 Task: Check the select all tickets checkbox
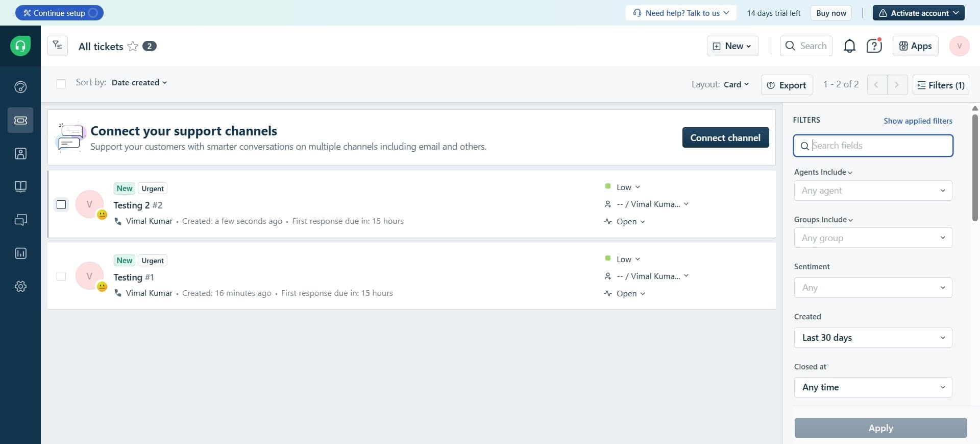click(x=61, y=84)
